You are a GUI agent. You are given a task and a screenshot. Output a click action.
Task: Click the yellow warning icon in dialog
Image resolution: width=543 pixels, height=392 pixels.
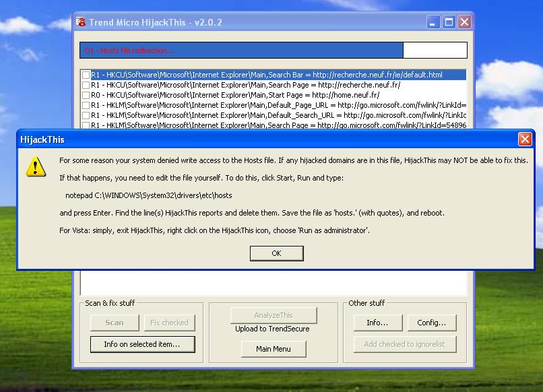click(36, 166)
